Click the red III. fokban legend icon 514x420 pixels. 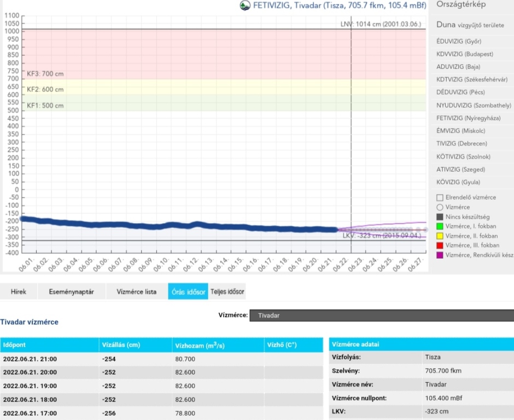pyautogui.click(x=440, y=246)
